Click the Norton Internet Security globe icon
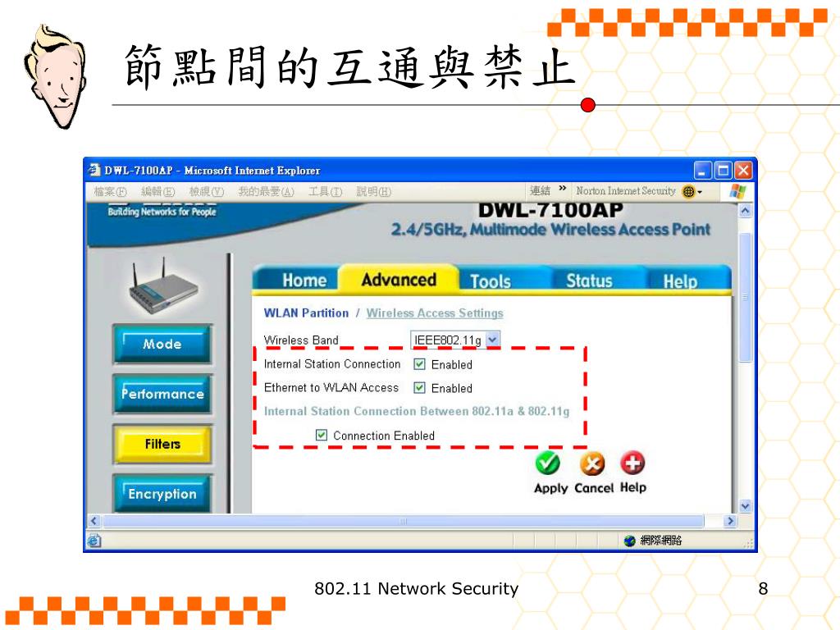The width and height of the screenshot is (840, 630). pyautogui.click(x=688, y=191)
